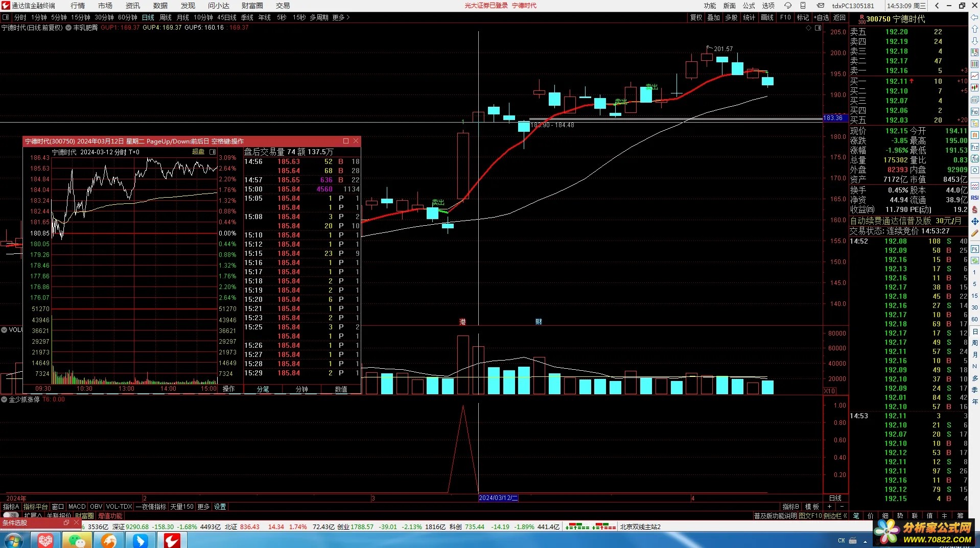Open F10 company information

(785, 17)
